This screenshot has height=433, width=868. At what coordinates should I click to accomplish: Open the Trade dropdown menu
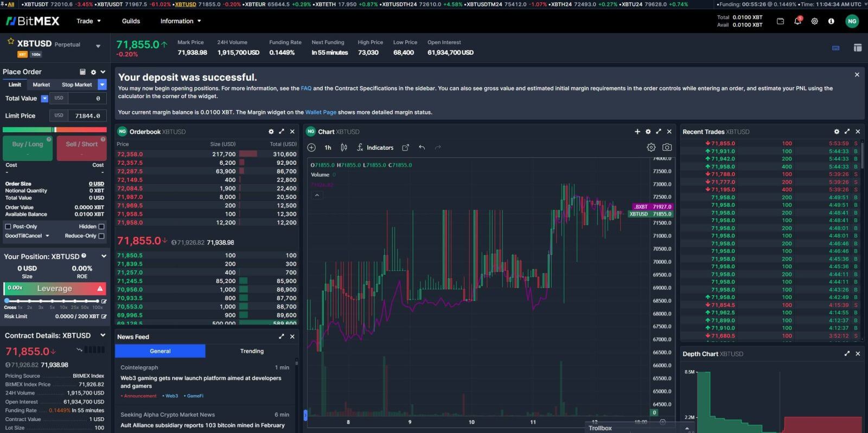(88, 21)
